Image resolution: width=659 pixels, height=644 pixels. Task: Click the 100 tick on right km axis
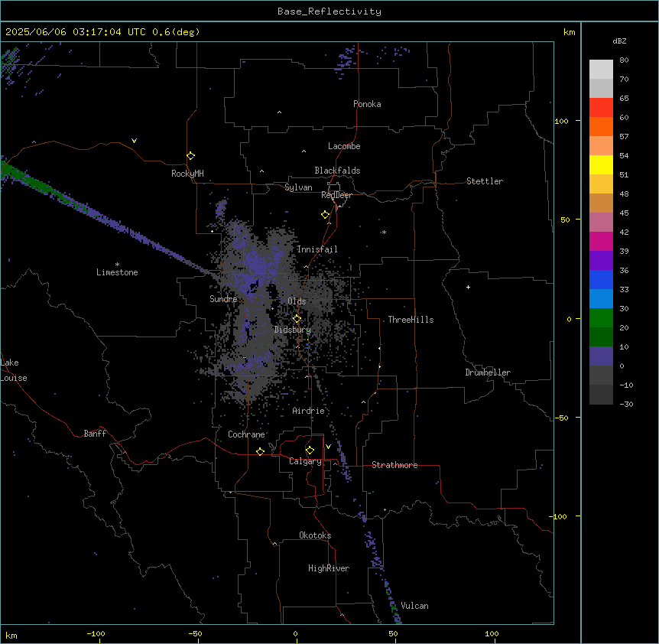pyautogui.click(x=561, y=121)
